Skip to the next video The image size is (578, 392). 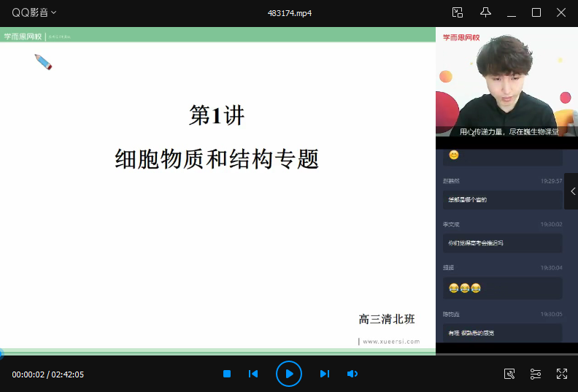click(x=325, y=374)
